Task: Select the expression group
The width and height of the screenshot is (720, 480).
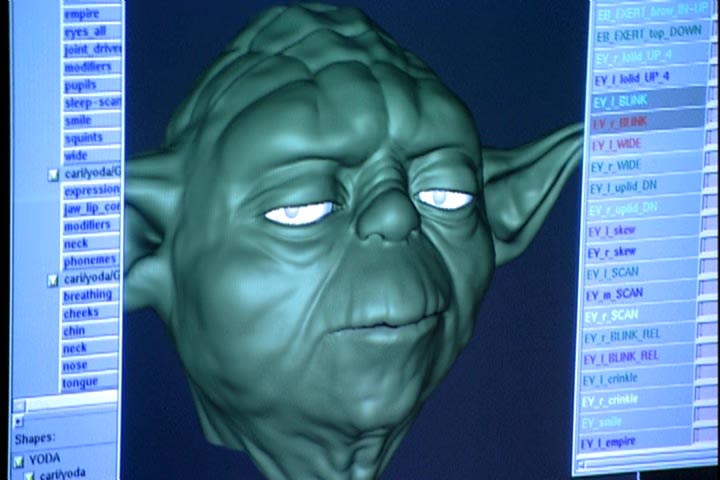Action: coord(91,190)
